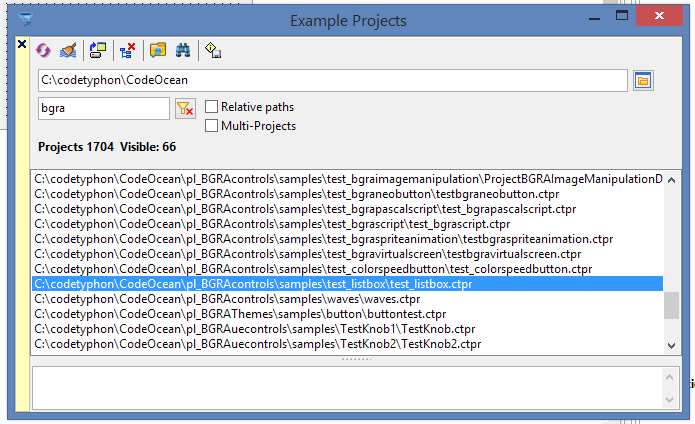The width and height of the screenshot is (695, 424).
Task: Click the description box scroll down arrow
Action: [670, 400]
